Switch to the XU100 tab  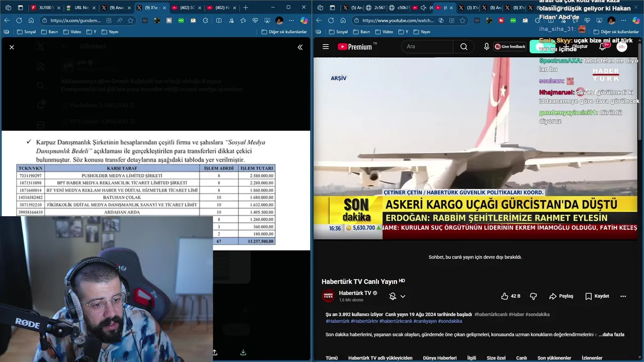(45, 8)
